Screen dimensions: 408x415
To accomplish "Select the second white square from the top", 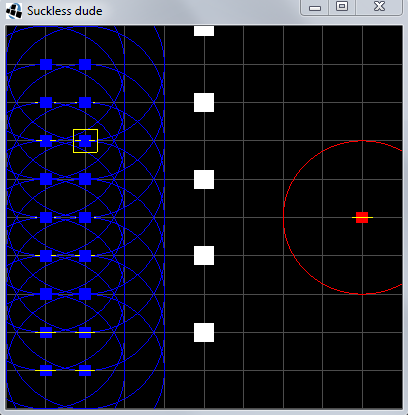I will click(204, 103).
